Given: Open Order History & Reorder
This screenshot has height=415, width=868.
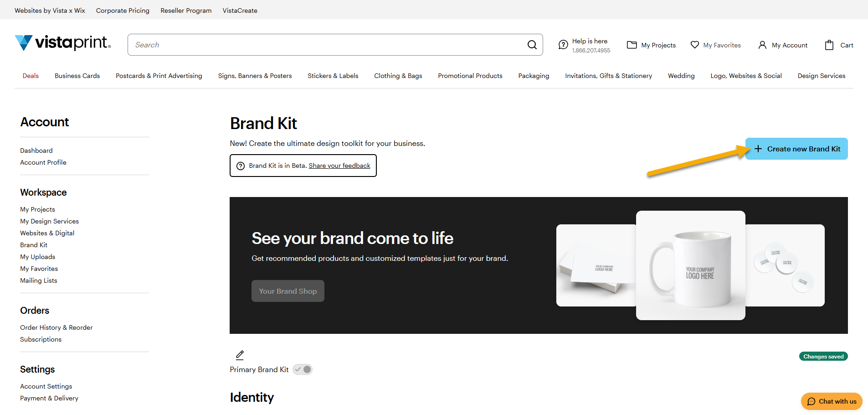Looking at the screenshot, I should pos(56,327).
